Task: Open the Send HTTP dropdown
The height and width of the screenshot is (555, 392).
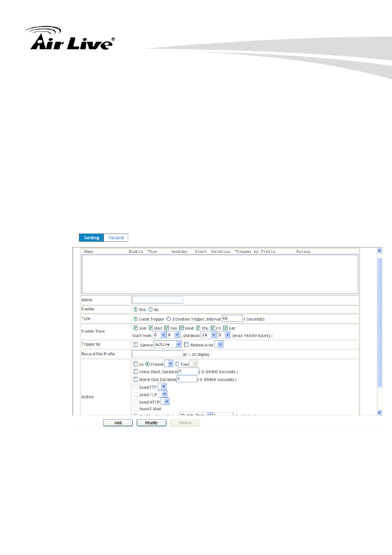Action: click(165, 402)
